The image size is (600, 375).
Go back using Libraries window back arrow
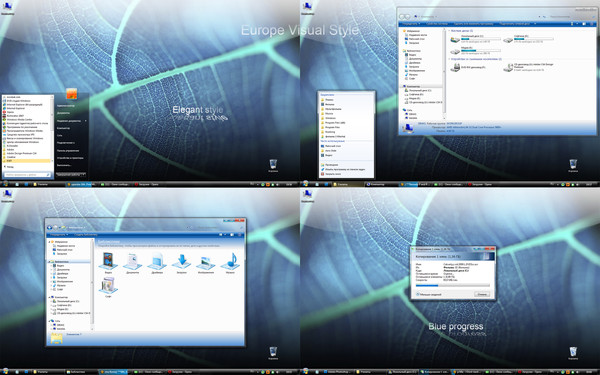49,227
